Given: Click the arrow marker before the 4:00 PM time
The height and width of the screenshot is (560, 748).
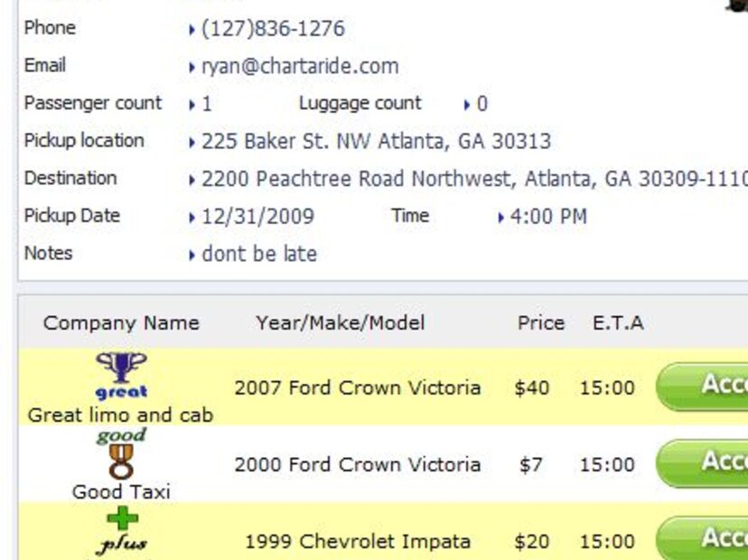Looking at the screenshot, I should point(501,218).
